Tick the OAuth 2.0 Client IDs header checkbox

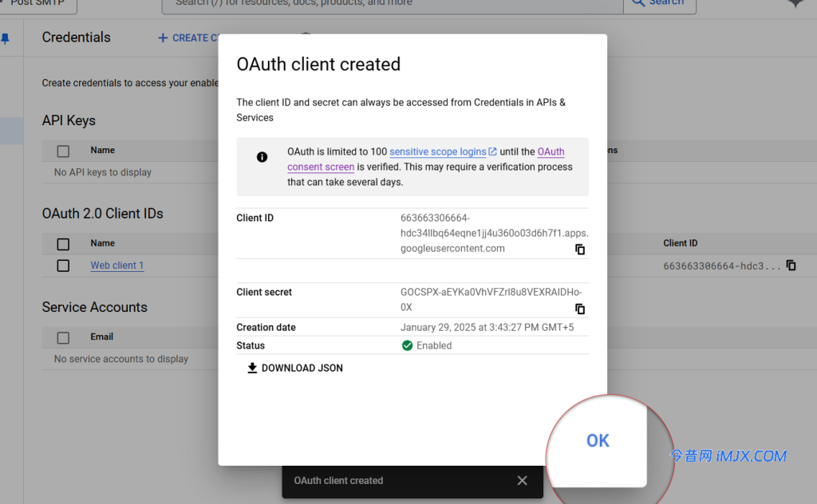[x=63, y=244]
